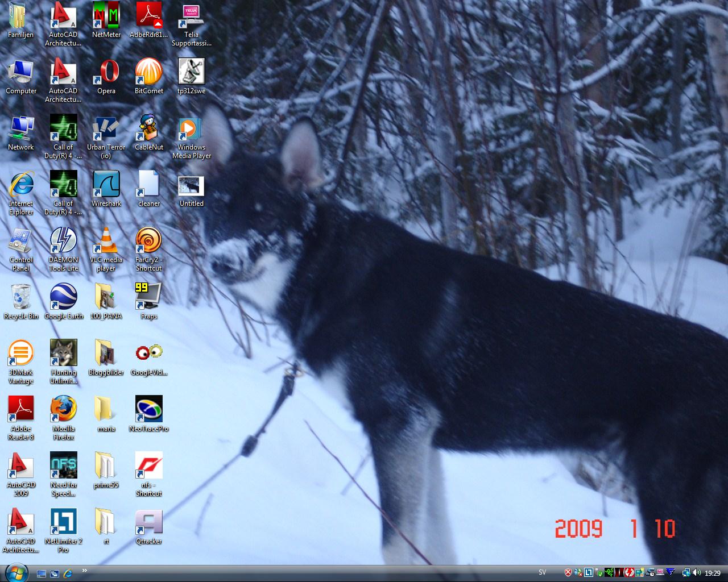Image resolution: width=728 pixels, height=582 pixels.
Task: Click the BitComet desktop icon
Action: coord(148,72)
